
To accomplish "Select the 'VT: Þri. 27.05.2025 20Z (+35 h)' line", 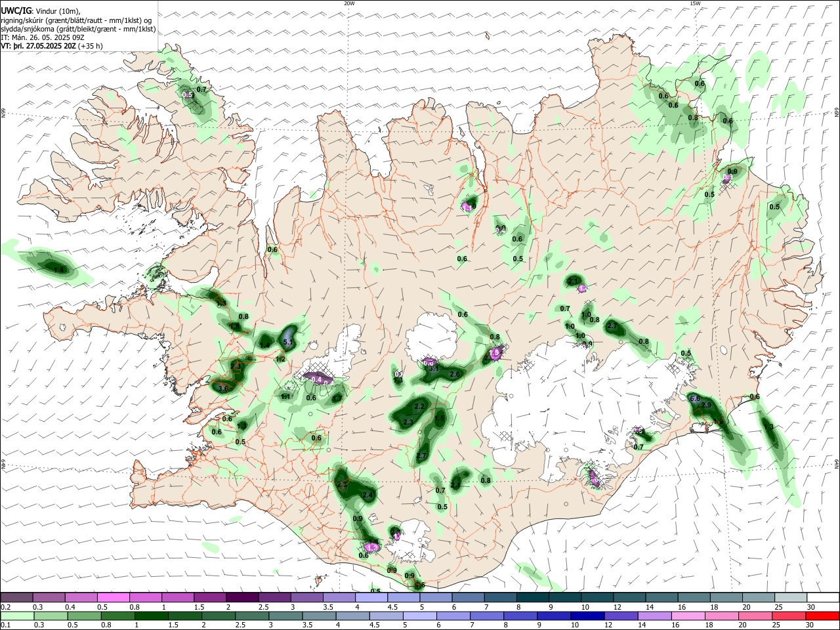I will pyautogui.click(x=52, y=46).
